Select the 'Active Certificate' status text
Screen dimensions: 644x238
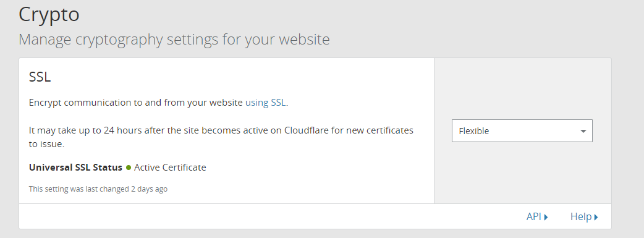point(170,168)
